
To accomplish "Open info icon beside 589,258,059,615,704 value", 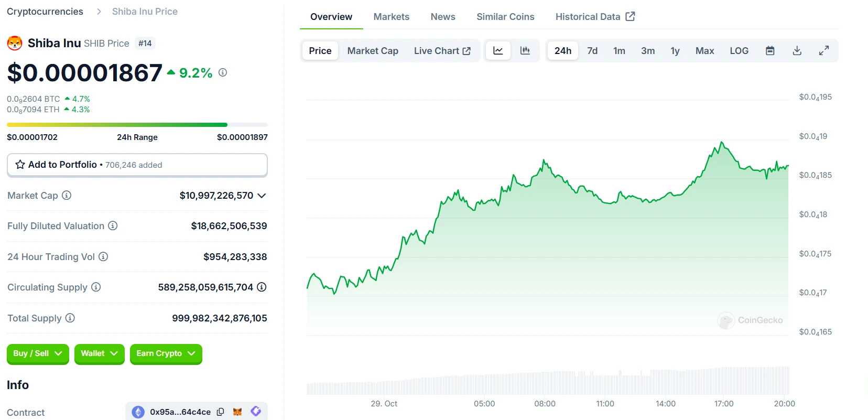I will point(262,287).
